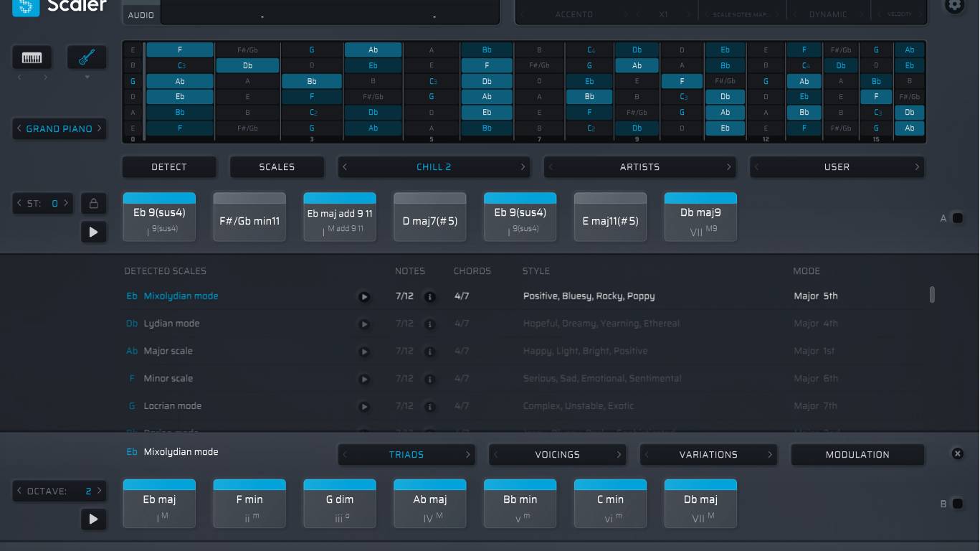Open the Grand Piano instrument selector
Screen dimensions: 980x551
pos(60,129)
